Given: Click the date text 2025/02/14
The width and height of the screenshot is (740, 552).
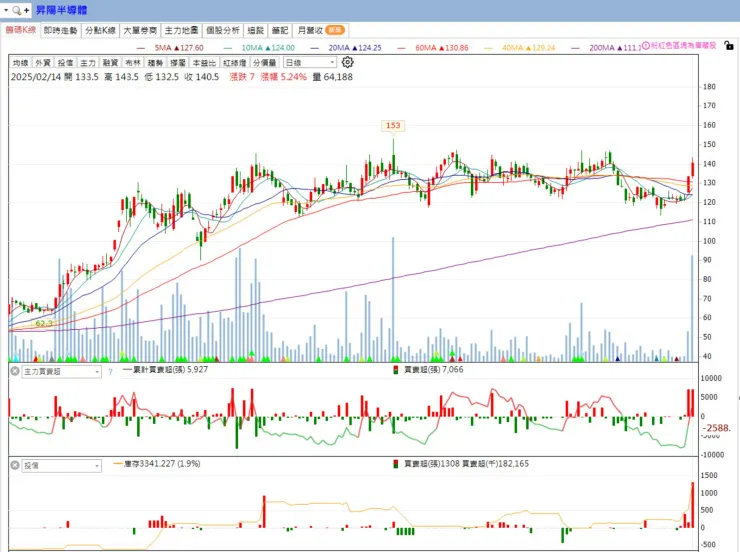Looking at the screenshot, I should [x=36, y=77].
